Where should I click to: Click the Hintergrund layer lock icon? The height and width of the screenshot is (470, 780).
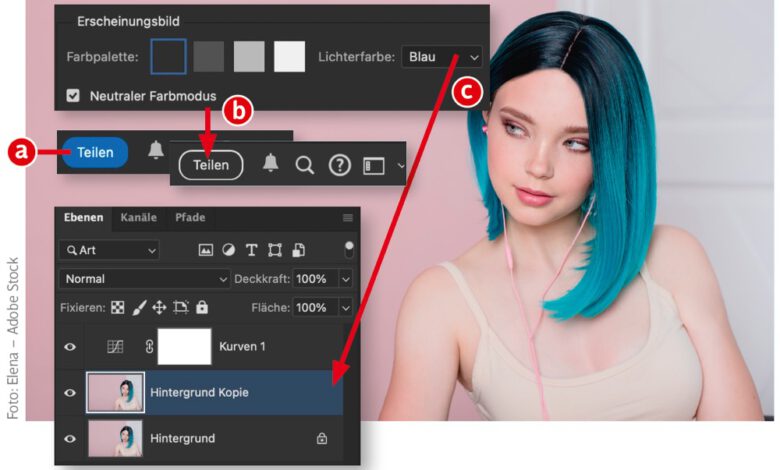(322, 438)
